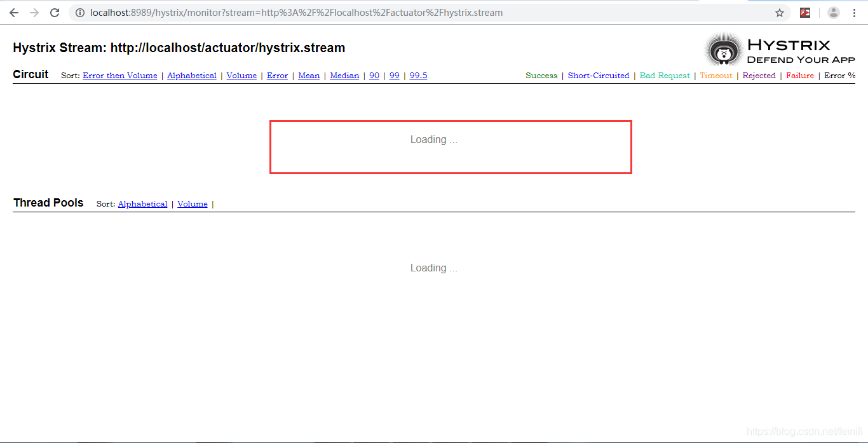Sort circuits by 99.5 percentile
The width and height of the screenshot is (868, 443).
tap(418, 76)
